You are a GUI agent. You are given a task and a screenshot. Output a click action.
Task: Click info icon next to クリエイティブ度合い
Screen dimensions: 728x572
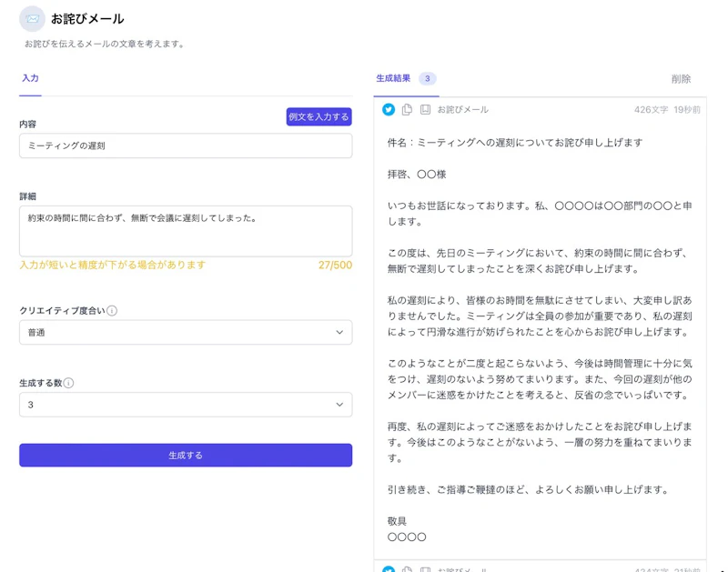[112, 311]
